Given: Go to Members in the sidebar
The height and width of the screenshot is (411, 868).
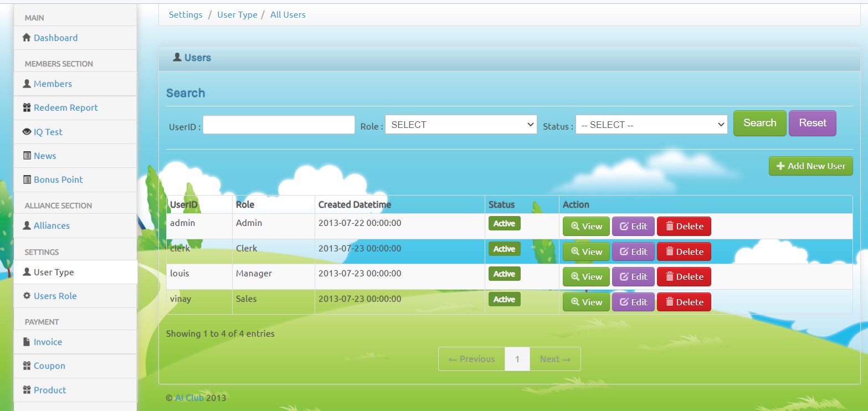Looking at the screenshot, I should (53, 84).
